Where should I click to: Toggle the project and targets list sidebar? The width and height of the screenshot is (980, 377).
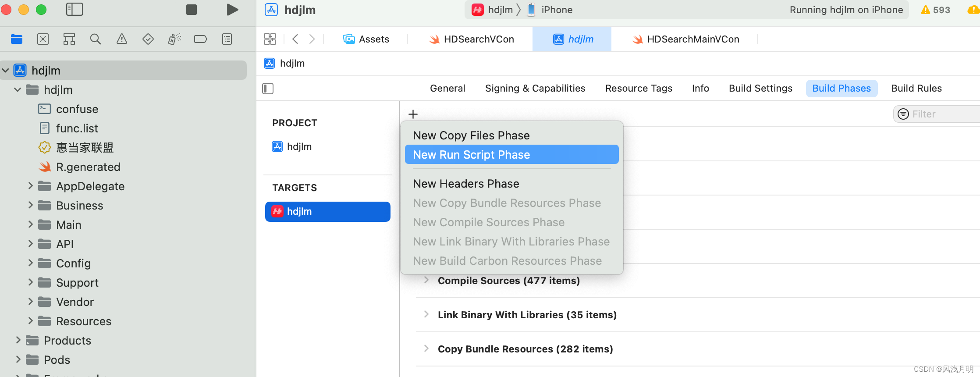pos(268,89)
